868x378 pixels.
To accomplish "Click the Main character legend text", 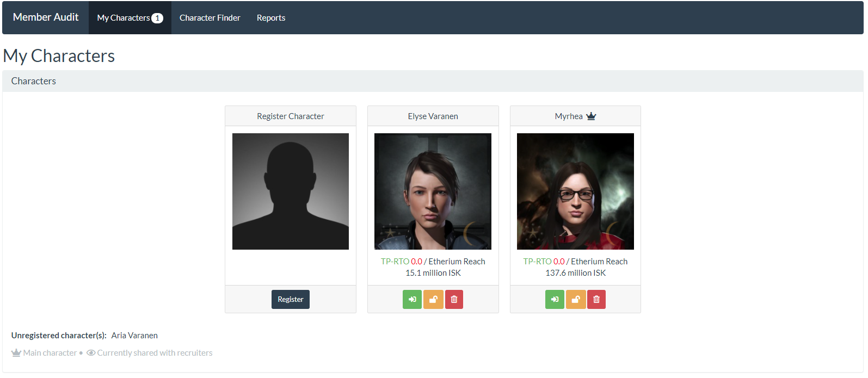I will [x=50, y=352].
